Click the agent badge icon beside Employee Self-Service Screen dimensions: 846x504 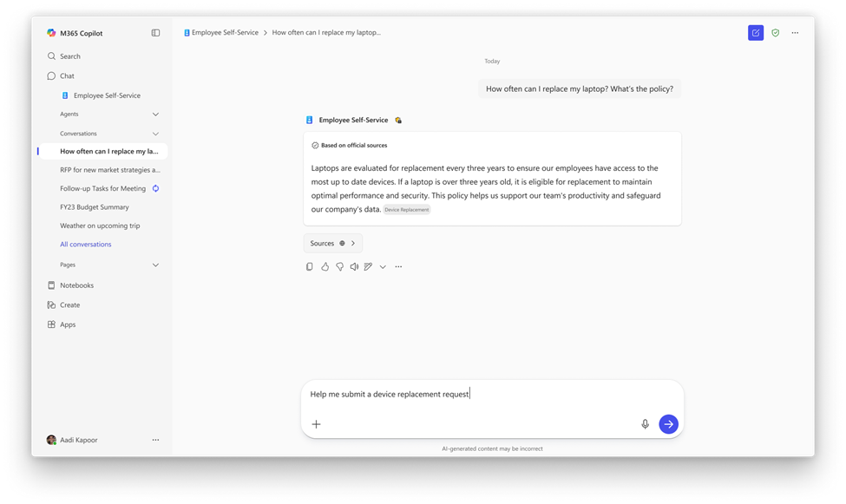click(398, 121)
